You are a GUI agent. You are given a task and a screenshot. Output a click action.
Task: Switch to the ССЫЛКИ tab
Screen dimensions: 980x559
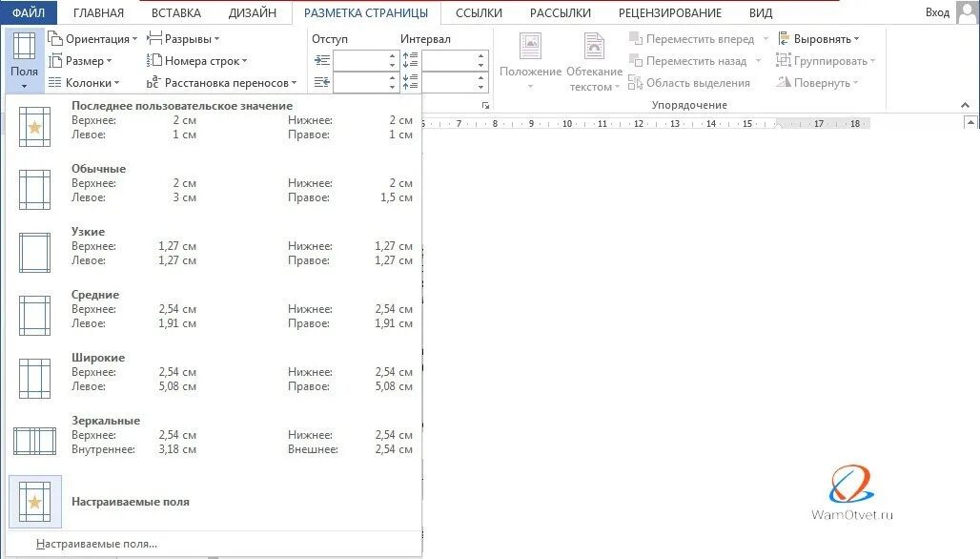[x=479, y=12]
